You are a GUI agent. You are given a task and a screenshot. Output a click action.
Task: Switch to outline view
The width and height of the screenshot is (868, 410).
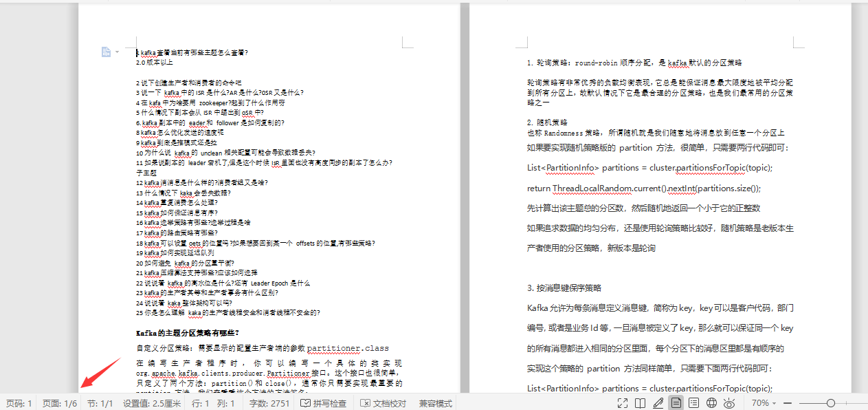(x=694, y=403)
